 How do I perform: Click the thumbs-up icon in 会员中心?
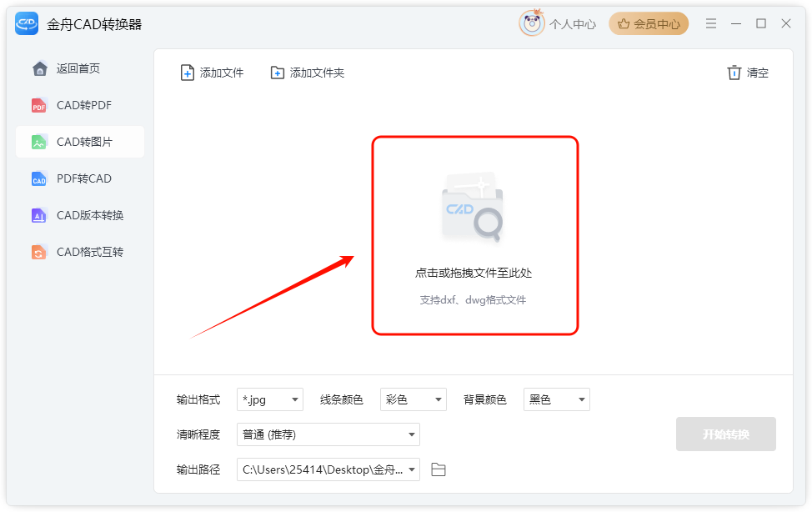click(624, 24)
